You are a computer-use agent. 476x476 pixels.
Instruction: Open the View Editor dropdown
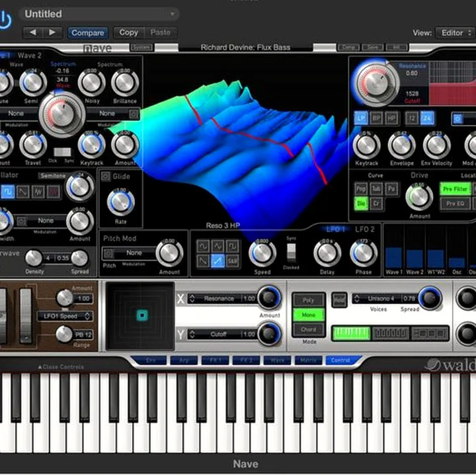coord(455,32)
